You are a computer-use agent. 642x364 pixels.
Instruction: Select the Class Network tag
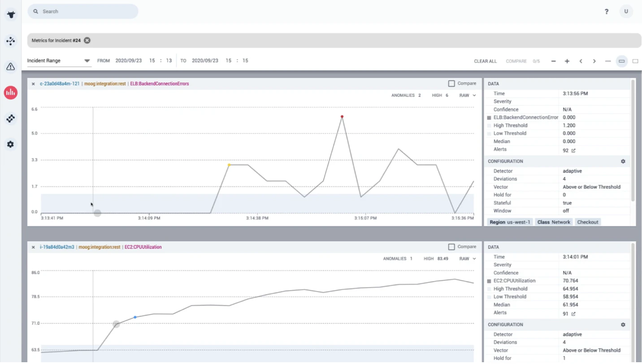click(x=553, y=221)
